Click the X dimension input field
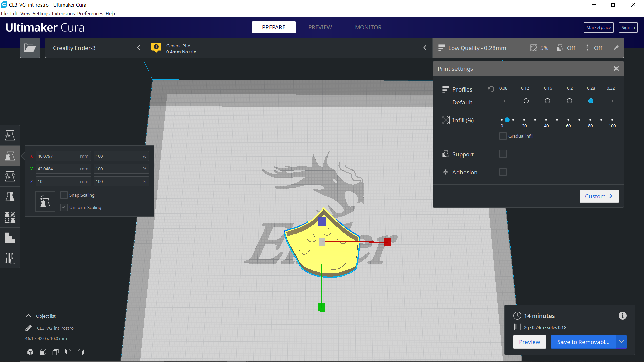The height and width of the screenshot is (362, 644). (x=62, y=156)
